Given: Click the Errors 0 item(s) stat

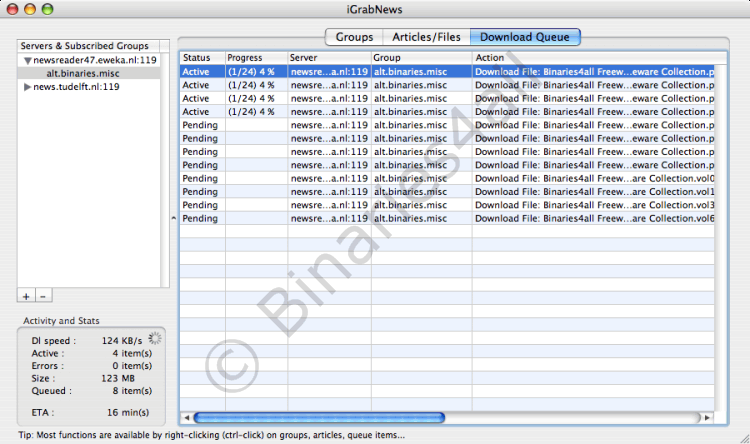Looking at the screenshot, I should click(x=91, y=366).
